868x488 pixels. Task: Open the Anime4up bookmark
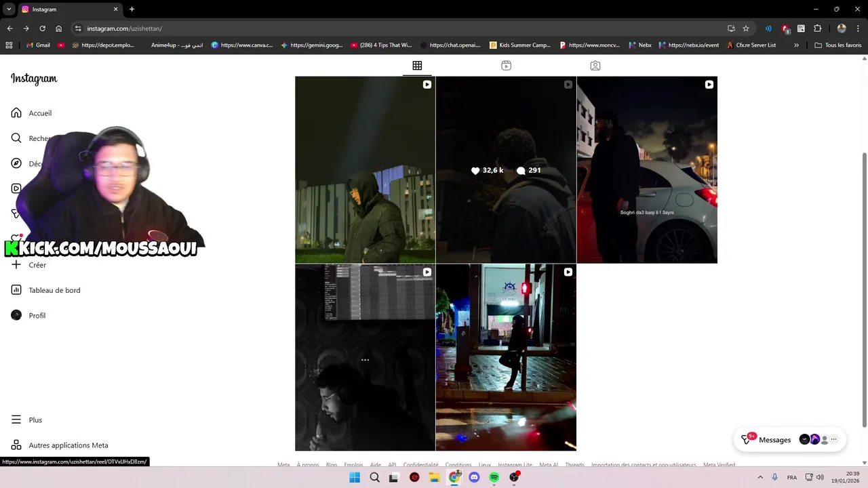176,45
